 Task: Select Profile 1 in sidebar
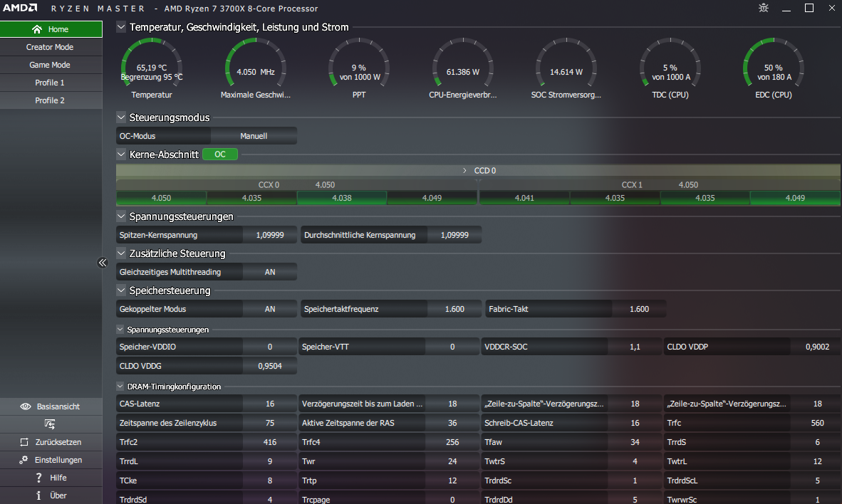click(x=51, y=83)
